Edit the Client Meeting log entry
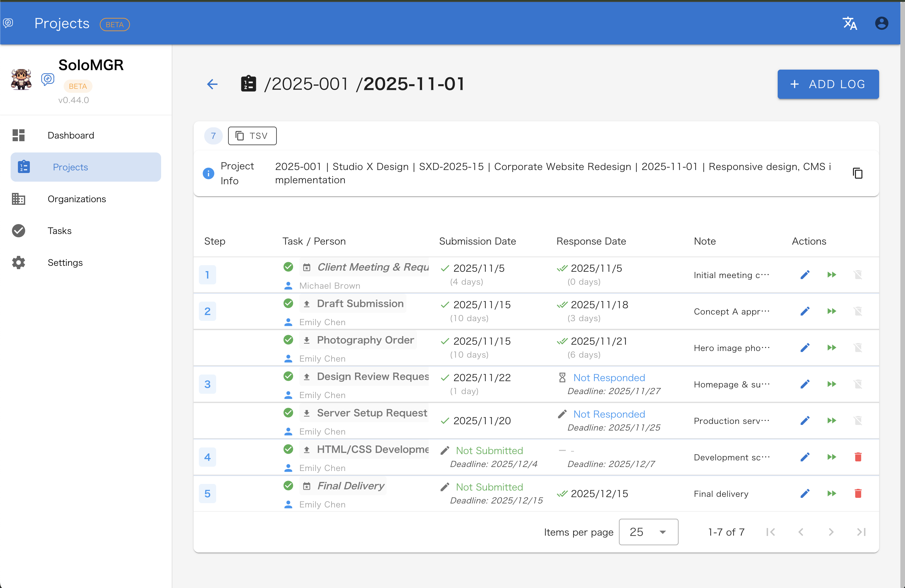The height and width of the screenshot is (588, 905). tap(805, 274)
